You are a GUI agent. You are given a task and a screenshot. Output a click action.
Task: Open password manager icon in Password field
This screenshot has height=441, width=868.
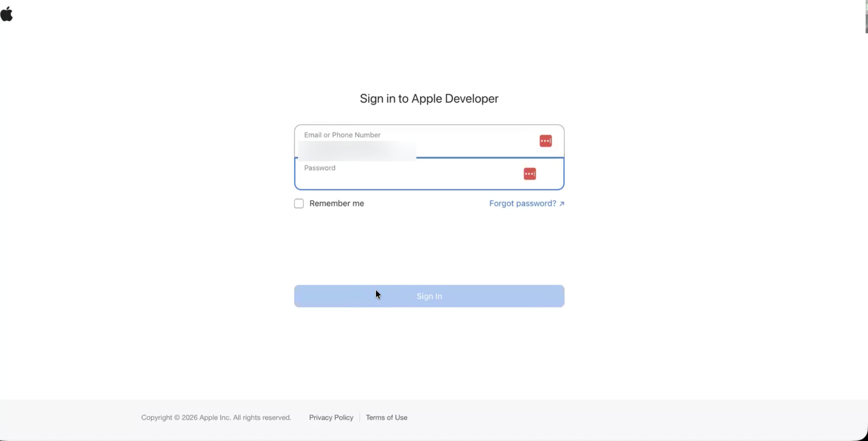tap(529, 174)
